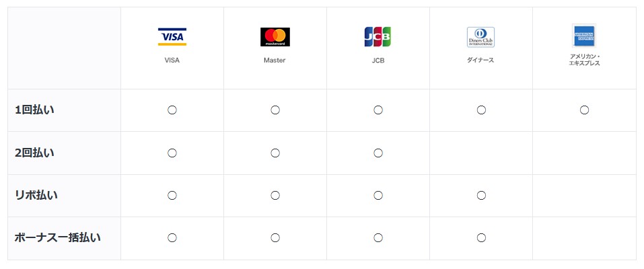644x269 pixels.
Task: Select the VISA circle for 1回払い
Action: point(172,110)
